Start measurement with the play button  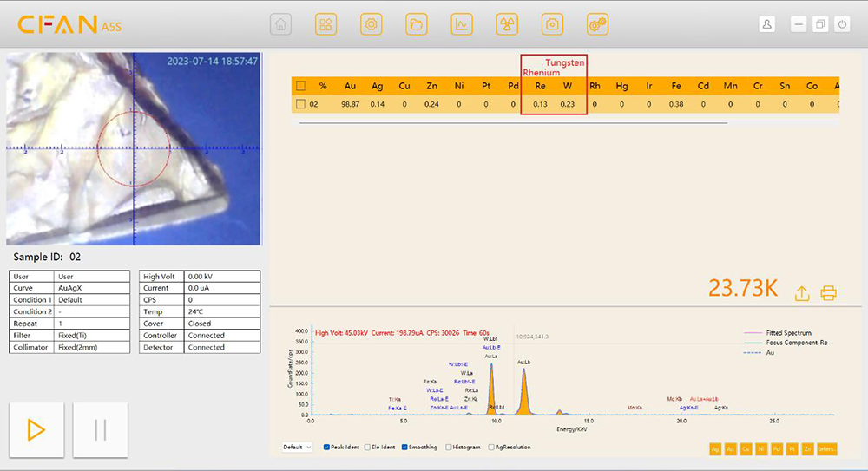(x=36, y=430)
